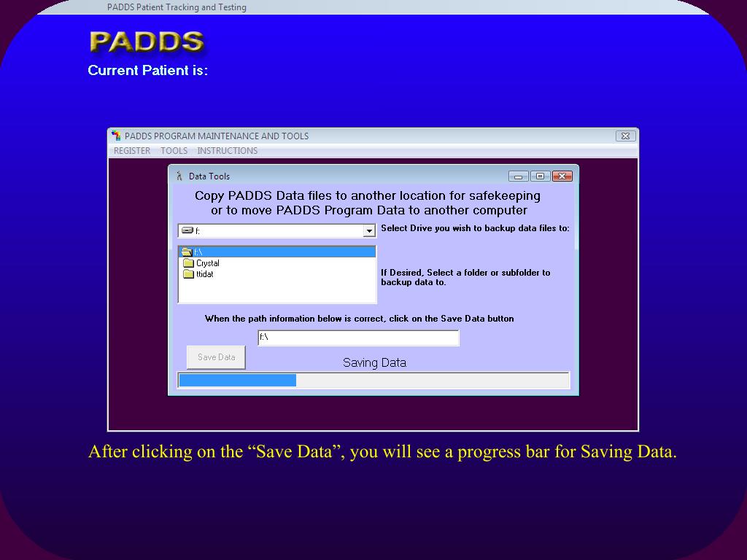Click the Saving Data progress bar
The image size is (747, 560).
[373, 380]
